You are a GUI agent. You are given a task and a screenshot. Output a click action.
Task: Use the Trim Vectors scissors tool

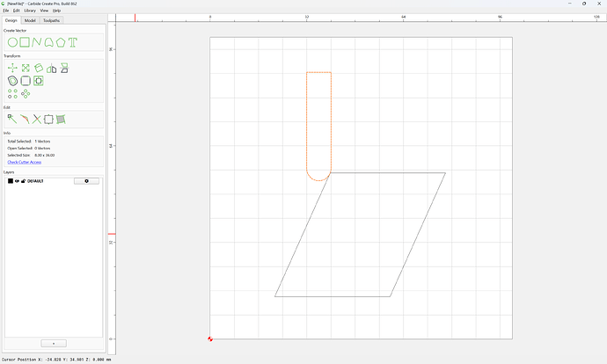pyautogui.click(x=36, y=120)
